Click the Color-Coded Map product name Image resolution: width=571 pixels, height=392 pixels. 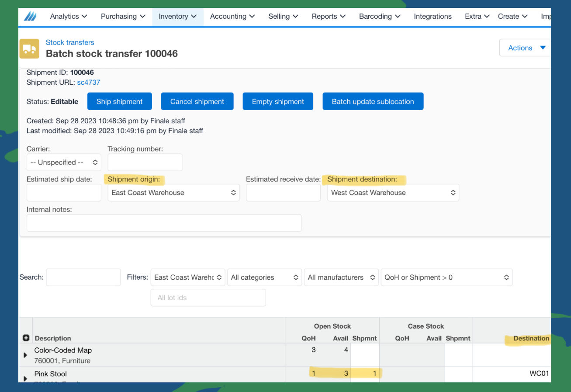click(x=63, y=350)
